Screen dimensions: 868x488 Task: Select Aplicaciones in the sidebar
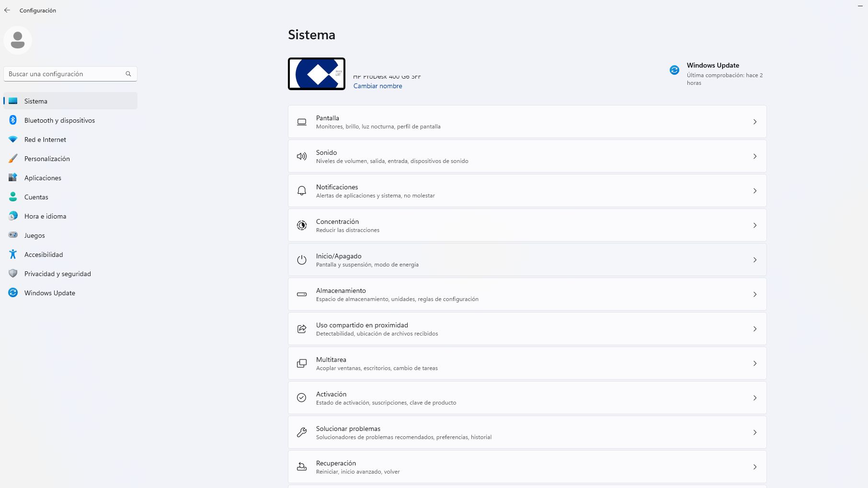click(43, 178)
